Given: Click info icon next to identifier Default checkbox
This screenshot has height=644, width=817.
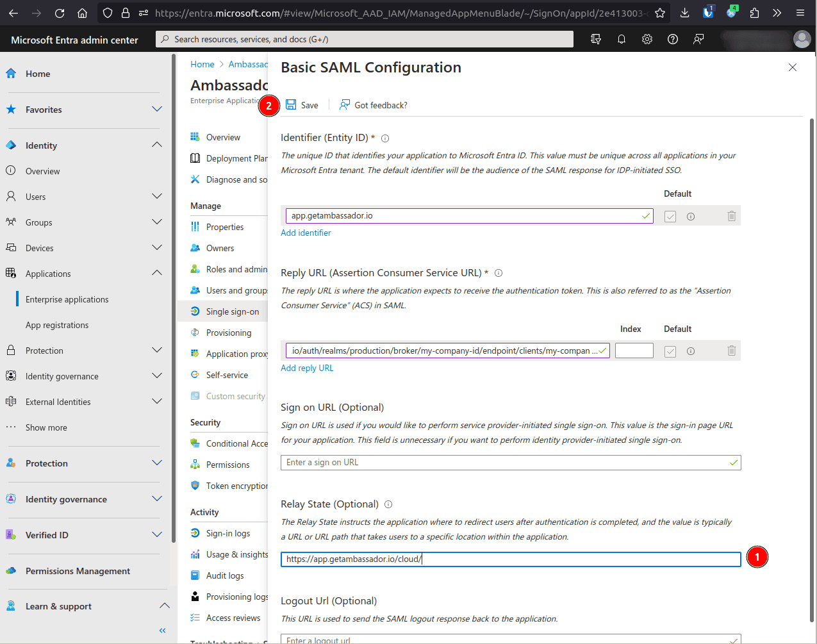Looking at the screenshot, I should (691, 217).
